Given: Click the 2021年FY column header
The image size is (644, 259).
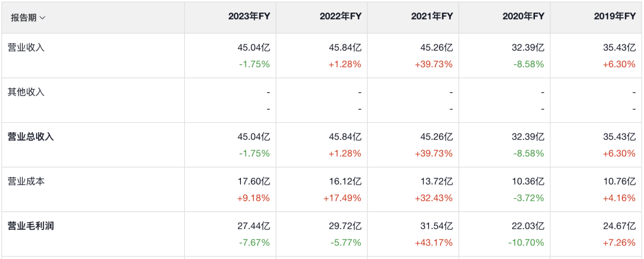Looking at the screenshot, I should coord(432,17).
